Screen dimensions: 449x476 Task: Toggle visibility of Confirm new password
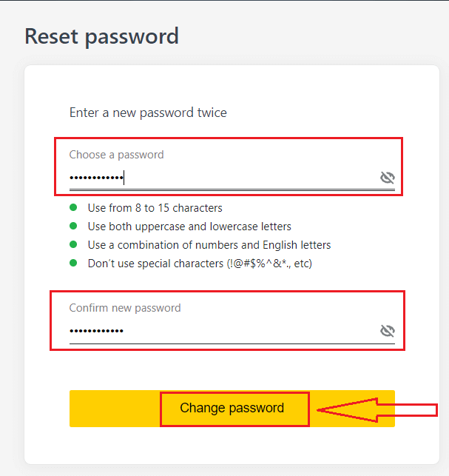click(x=387, y=330)
